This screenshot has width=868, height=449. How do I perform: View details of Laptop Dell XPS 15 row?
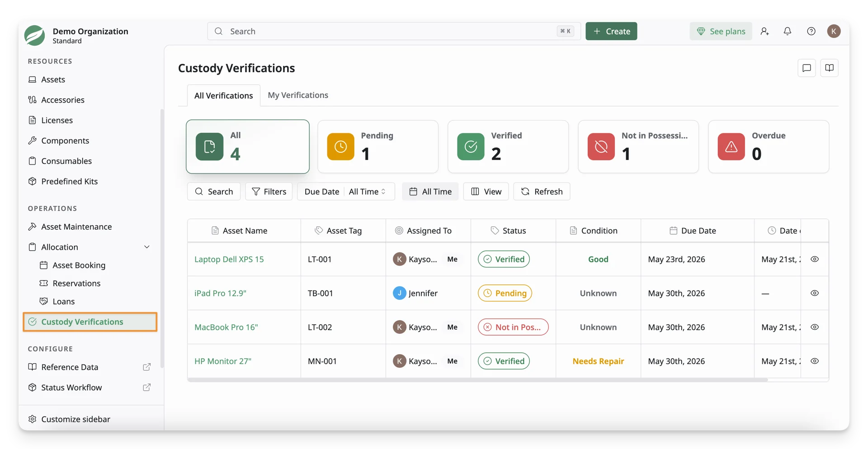tap(814, 259)
